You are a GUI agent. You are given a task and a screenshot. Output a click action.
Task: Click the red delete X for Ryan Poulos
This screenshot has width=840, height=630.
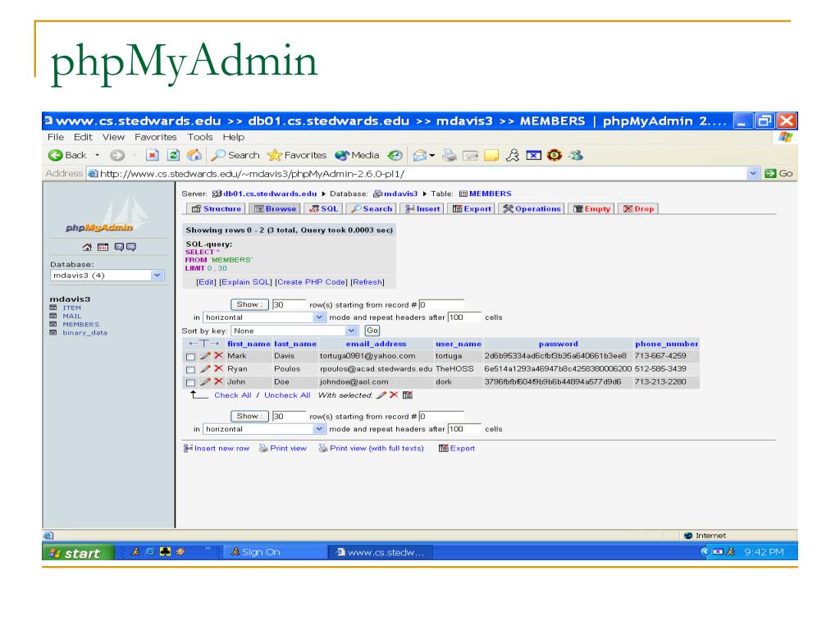point(218,368)
